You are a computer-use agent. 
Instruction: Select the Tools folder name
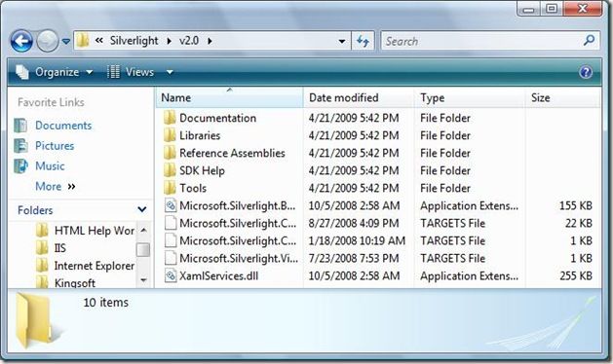tap(193, 188)
